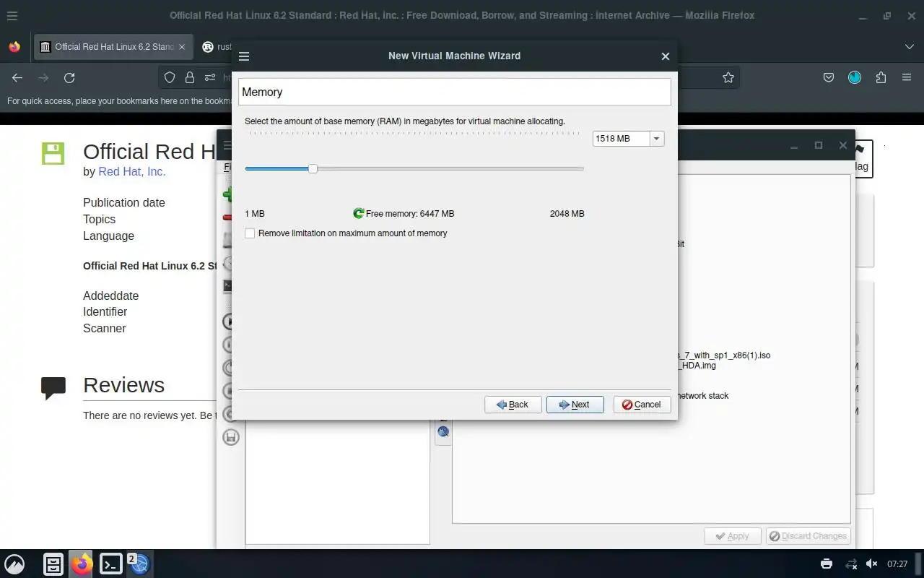Open the start menu launcher

coord(14,564)
